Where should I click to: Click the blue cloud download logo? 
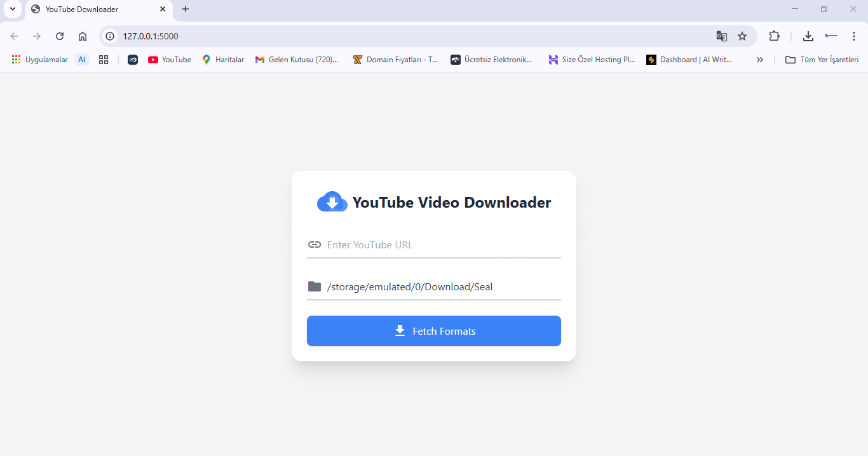coord(332,202)
